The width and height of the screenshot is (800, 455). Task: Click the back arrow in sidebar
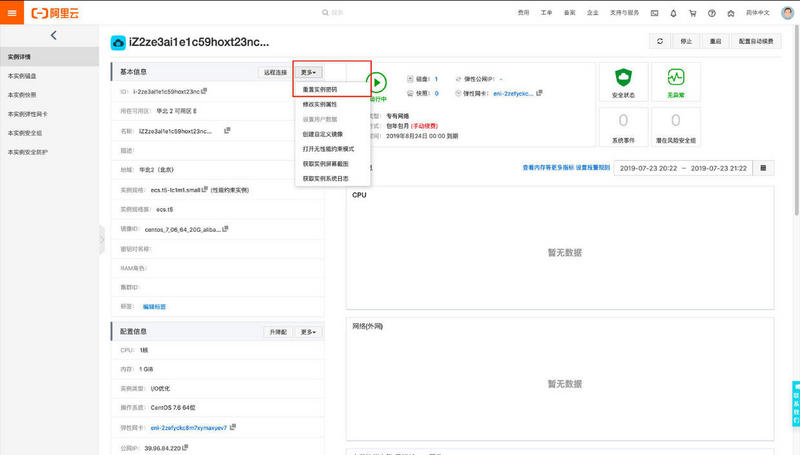pyautogui.click(x=53, y=35)
